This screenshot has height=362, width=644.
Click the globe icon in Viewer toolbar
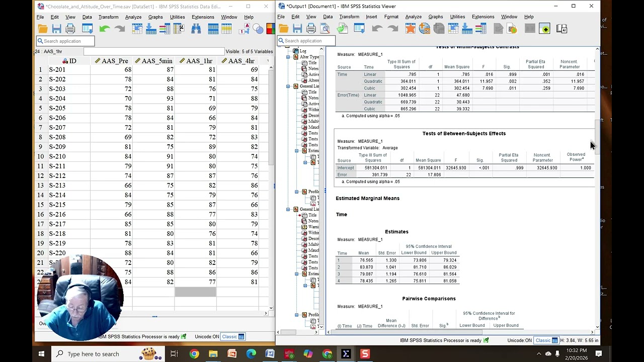tap(424, 29)
